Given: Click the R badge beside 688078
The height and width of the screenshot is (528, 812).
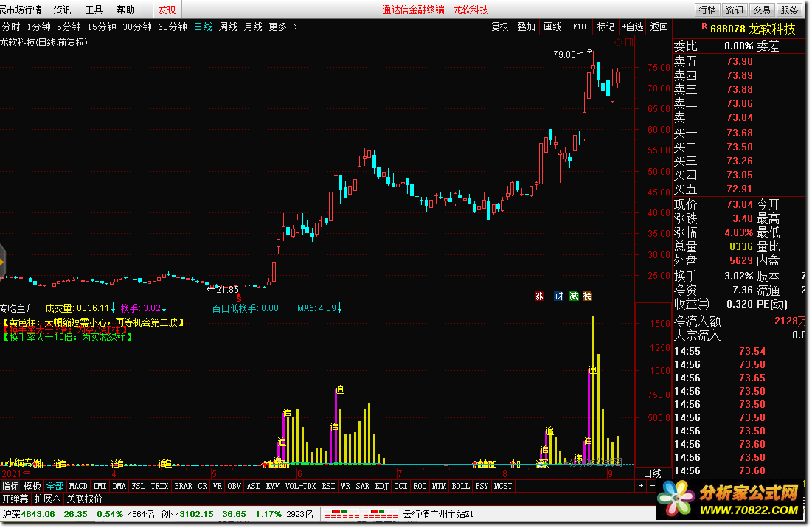Looking at the screenshot, I should tap(704, 26).
